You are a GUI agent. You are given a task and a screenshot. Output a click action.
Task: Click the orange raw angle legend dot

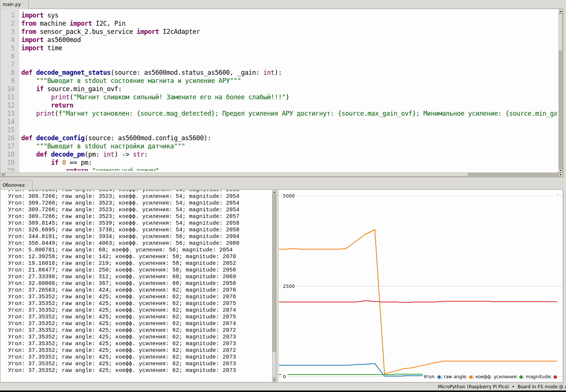[471, 377]
